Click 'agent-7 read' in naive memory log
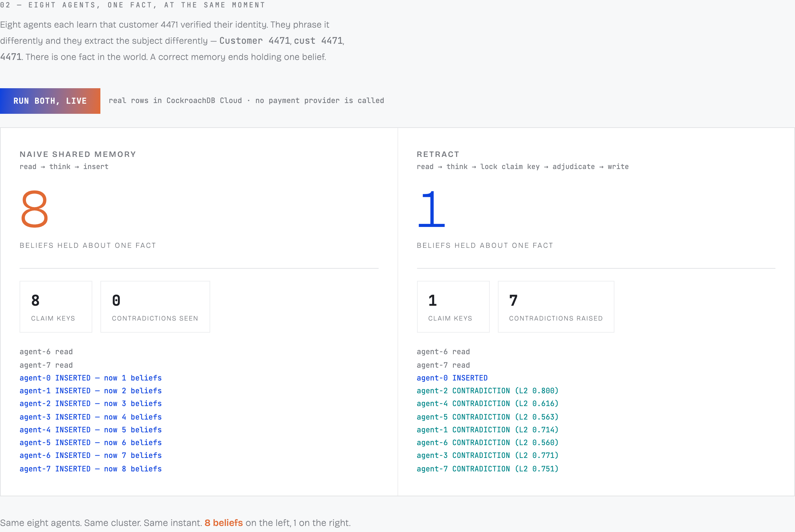795x532 pixels. pyautogui.click(x=46, y=365)
